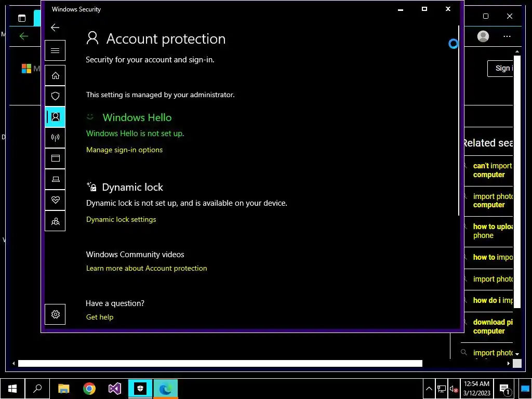
Task: Click horizontal scrollbar left arrow
Action: [14, 363]
